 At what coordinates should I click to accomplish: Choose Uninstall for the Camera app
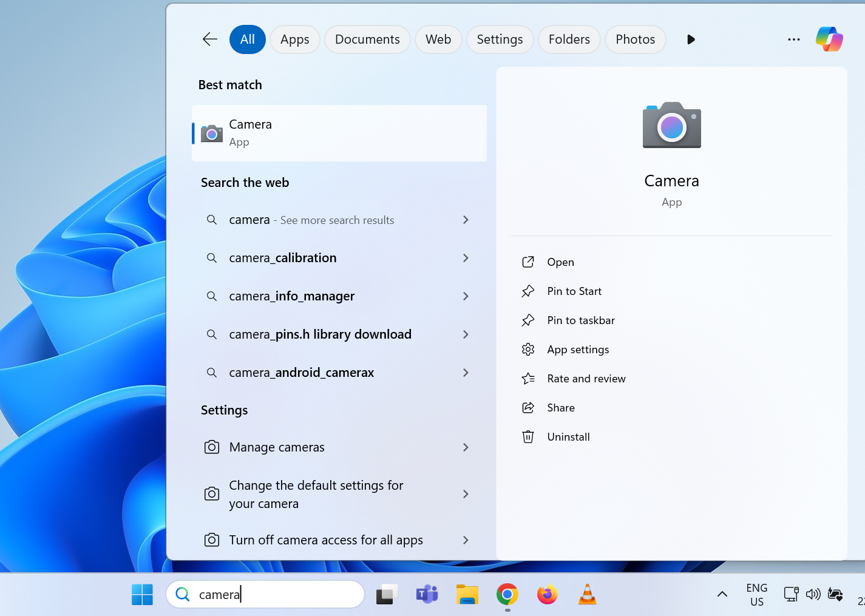(568, 437)
